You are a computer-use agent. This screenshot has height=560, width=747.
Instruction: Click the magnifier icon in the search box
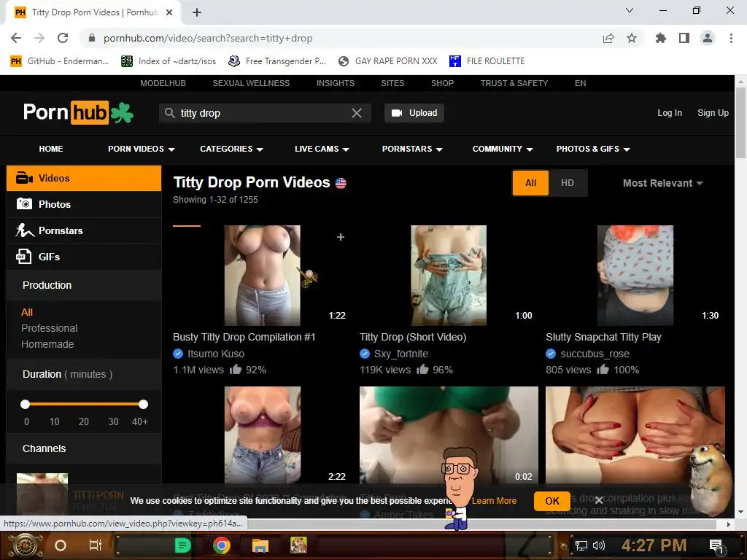[x=169, y=113]
